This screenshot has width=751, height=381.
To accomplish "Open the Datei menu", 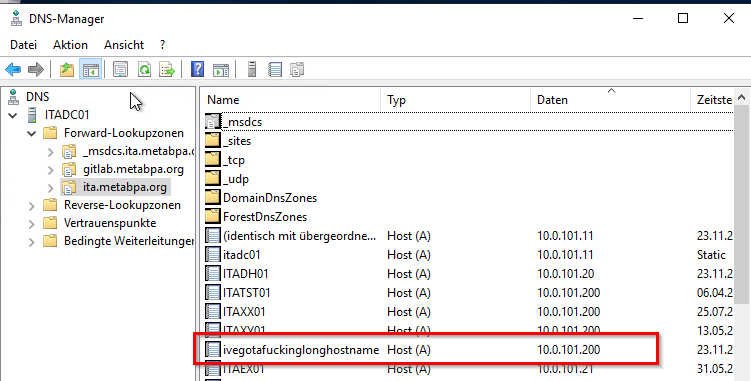I will pos(23,45).
